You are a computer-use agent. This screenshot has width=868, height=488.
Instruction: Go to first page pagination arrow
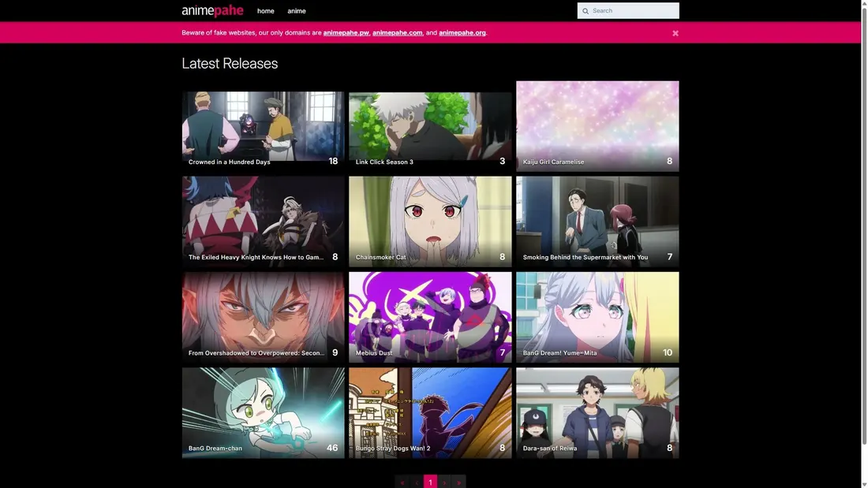pyautogui.click(x=402, y=482)
